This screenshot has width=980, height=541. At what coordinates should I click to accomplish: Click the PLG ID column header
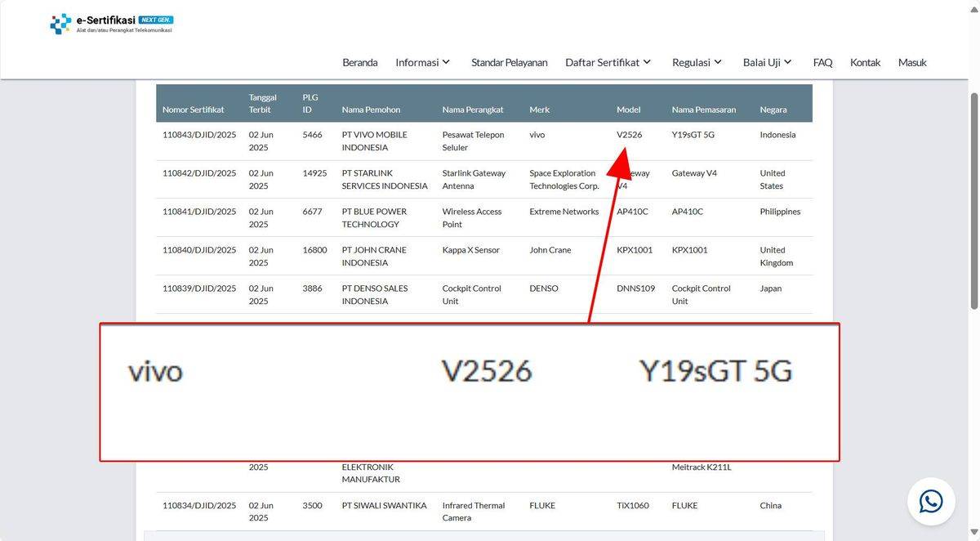[310, 103]
